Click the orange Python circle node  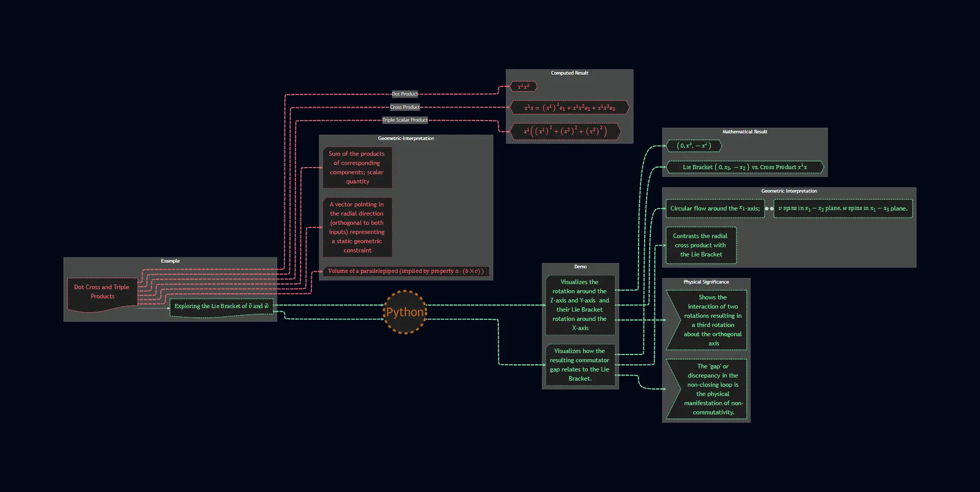(405, 312)
